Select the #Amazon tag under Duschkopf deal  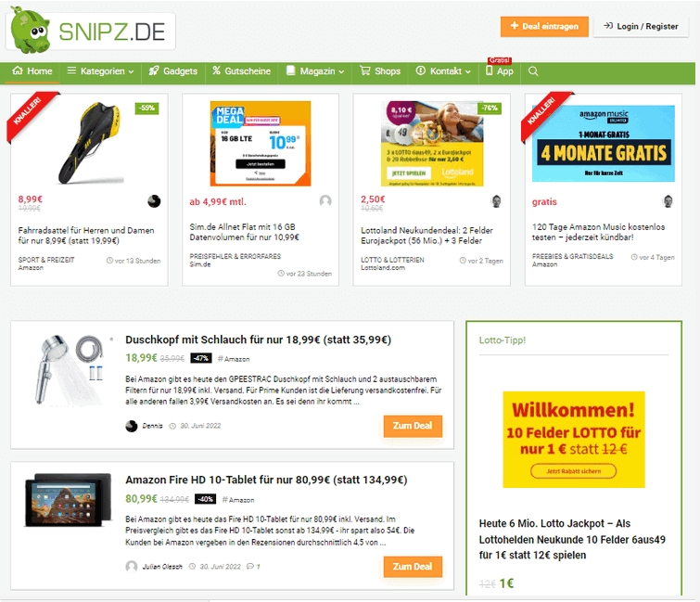coord(234,359)
